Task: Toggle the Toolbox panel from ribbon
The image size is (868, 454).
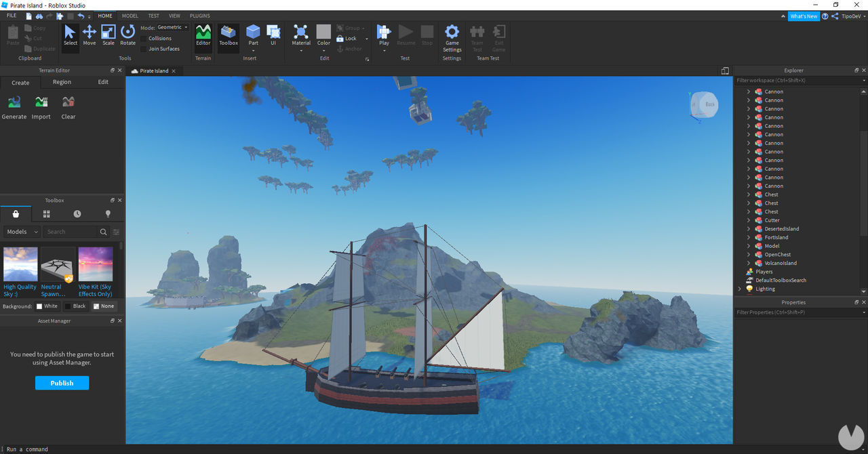Action: (229, 35)
